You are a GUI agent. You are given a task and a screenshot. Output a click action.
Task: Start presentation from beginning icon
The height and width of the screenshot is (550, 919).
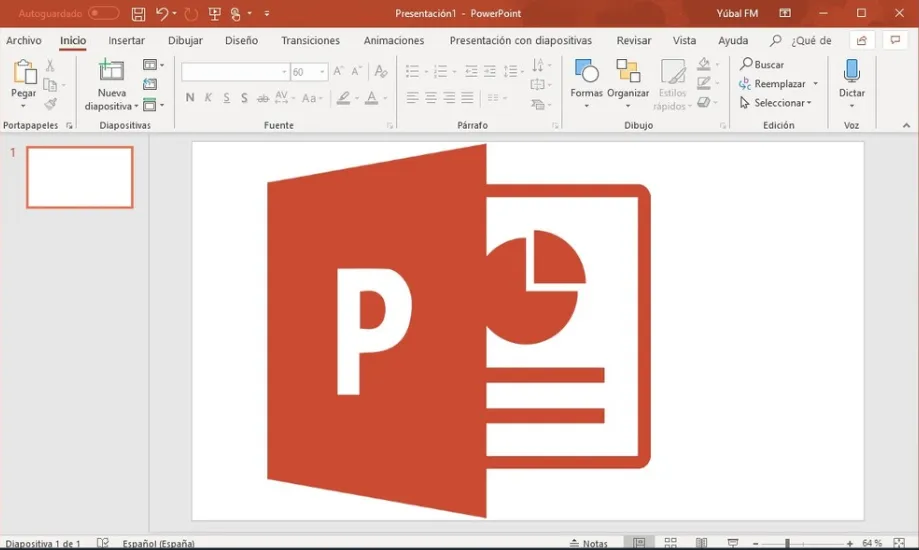point(215,13)
